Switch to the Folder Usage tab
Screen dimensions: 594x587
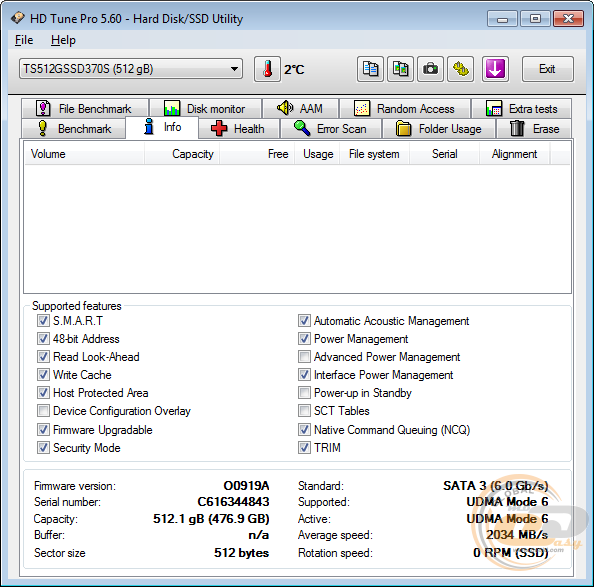[x=439, y=129]
